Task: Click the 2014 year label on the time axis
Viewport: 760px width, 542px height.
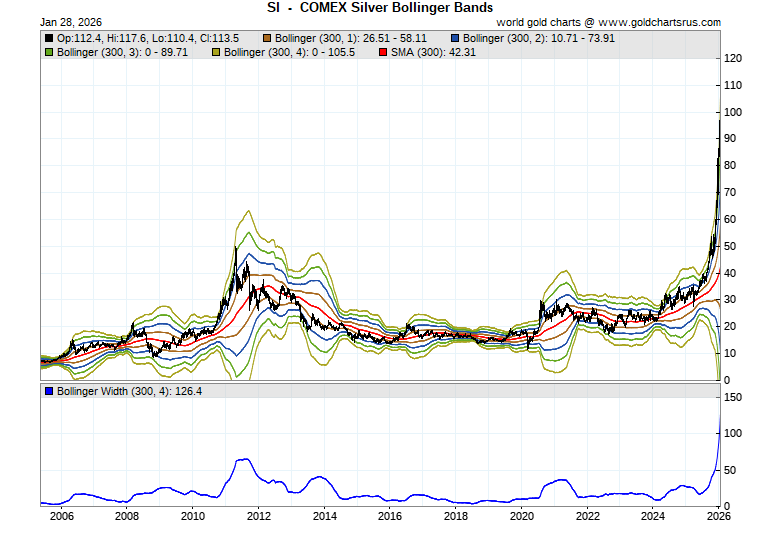Action: pos(325,516)
